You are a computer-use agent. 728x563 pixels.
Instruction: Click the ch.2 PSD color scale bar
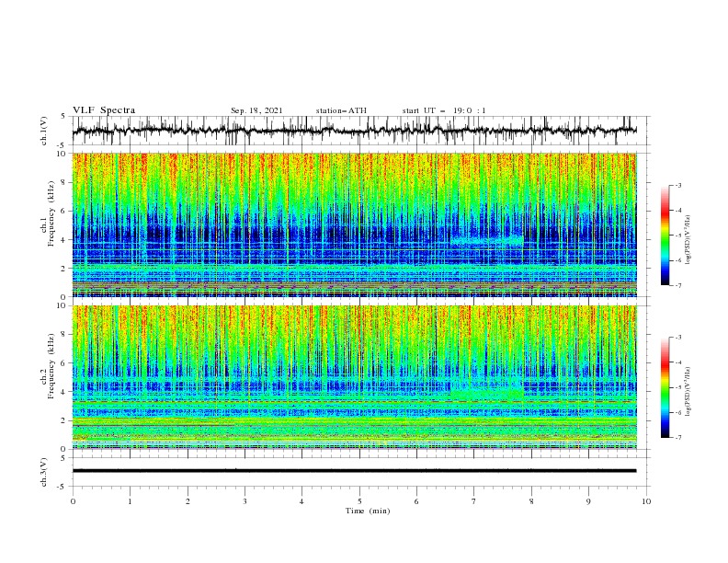pyautogui.click(x=665, y=387)
